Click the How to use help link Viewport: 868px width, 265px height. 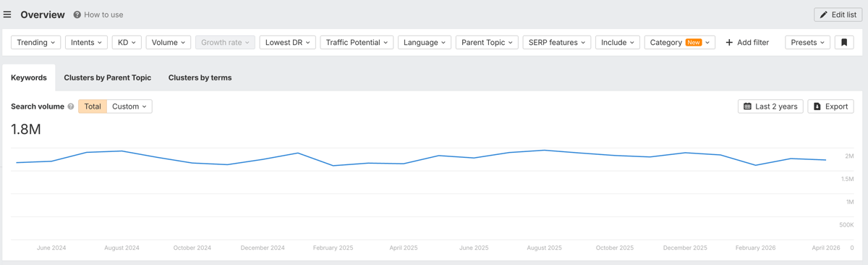point(98,14)
